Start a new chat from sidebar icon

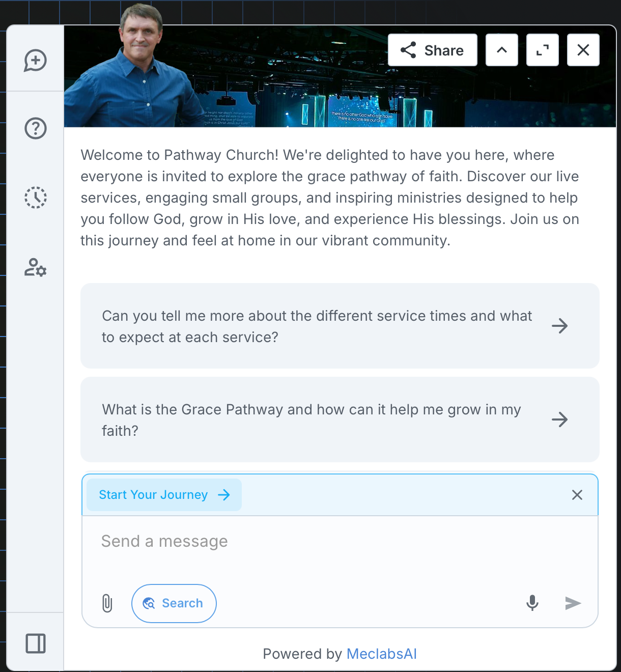click(x=36, y=61)
